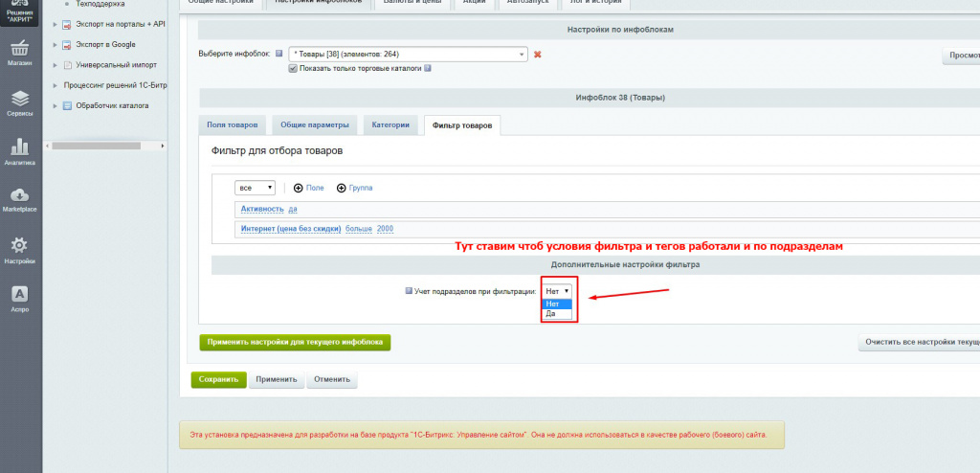The width and height of the screenshot is (980, 473).
Task: Expand the Универсальный импорт tree item
Action: [55, 65]
